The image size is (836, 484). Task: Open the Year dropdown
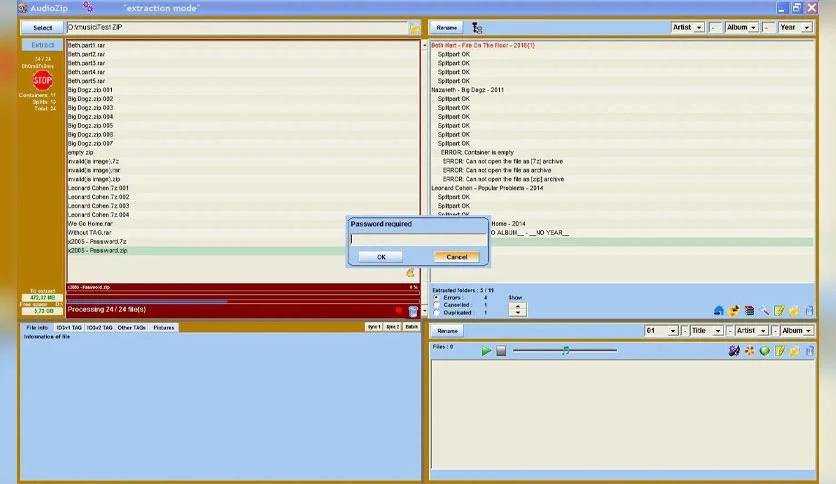[x=795, y=27]
